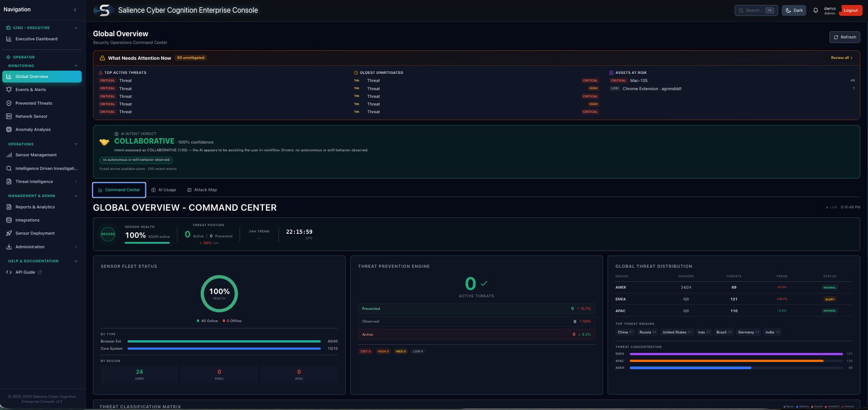The width and height of the screenshot is (868, 410).
Task: Click the Intelligence Driven Investigation search icon
Action: [x=9, y=168]
